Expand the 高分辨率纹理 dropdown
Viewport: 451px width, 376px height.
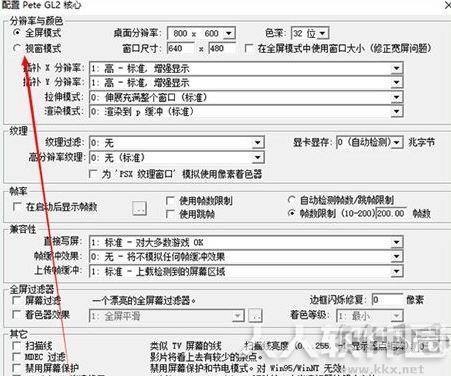pyautogui.click(x=177, y=157)
